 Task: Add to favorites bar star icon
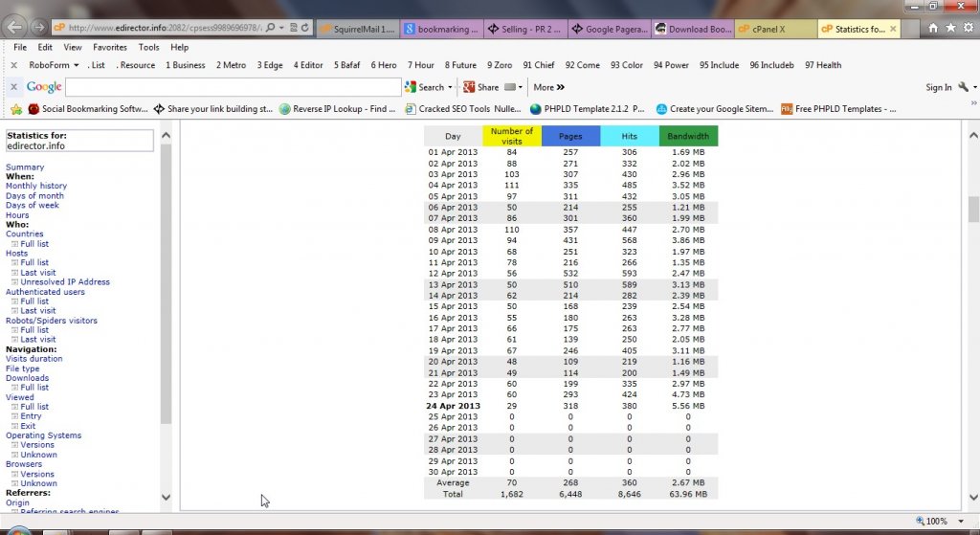pos(16,109)
